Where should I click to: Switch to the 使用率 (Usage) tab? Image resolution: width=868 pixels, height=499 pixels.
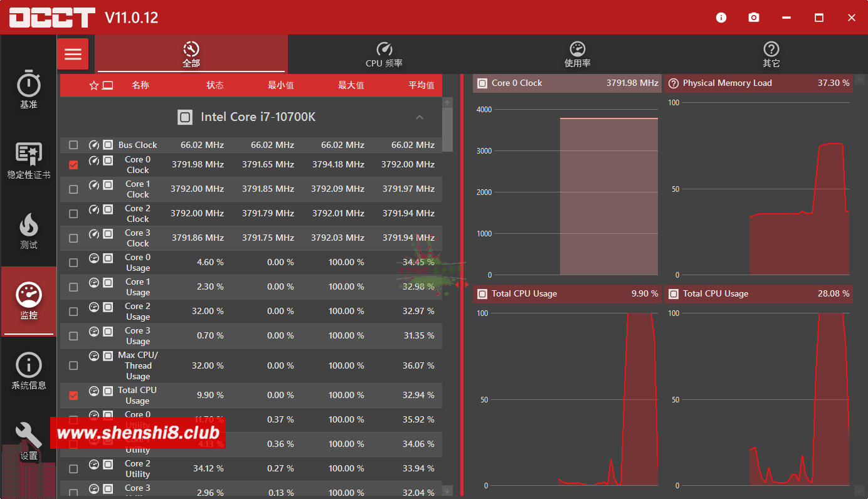pos(577,55)
